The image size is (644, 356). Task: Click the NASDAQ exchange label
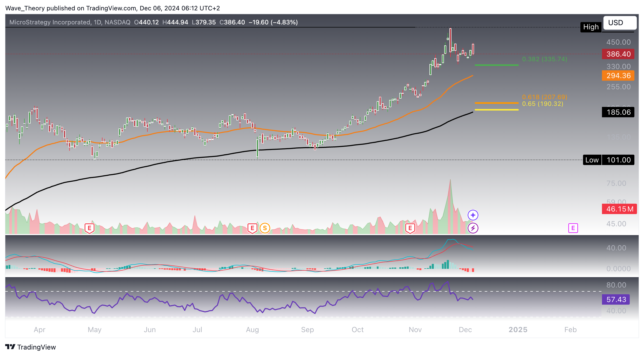(x=118, y=22)
